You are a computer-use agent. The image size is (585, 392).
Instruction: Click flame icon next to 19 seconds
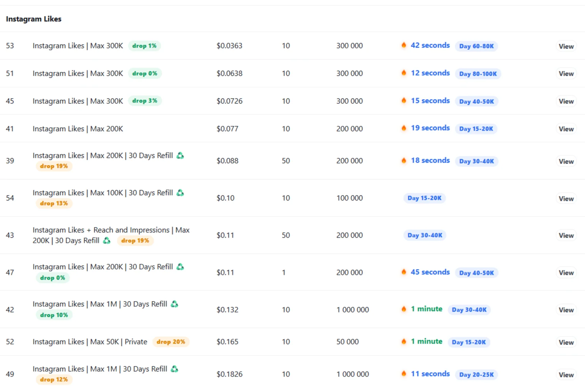(404, 128)
